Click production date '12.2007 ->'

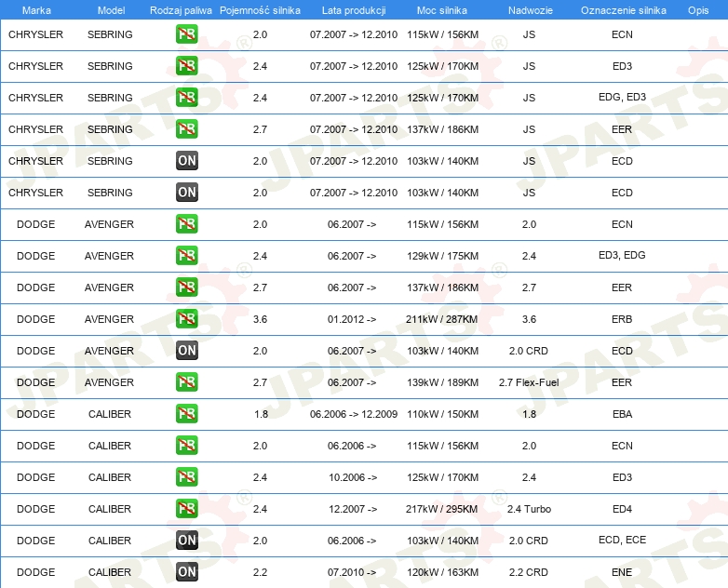(353, 509)
